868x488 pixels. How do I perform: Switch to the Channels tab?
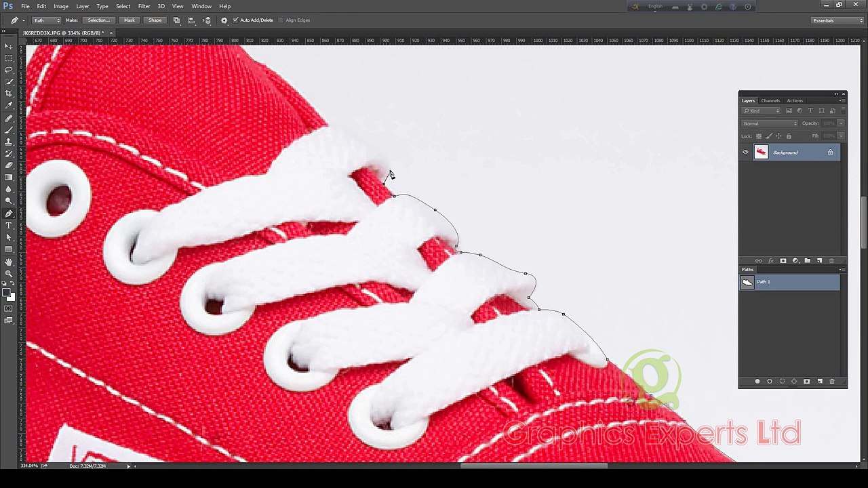tap(770, 100)
